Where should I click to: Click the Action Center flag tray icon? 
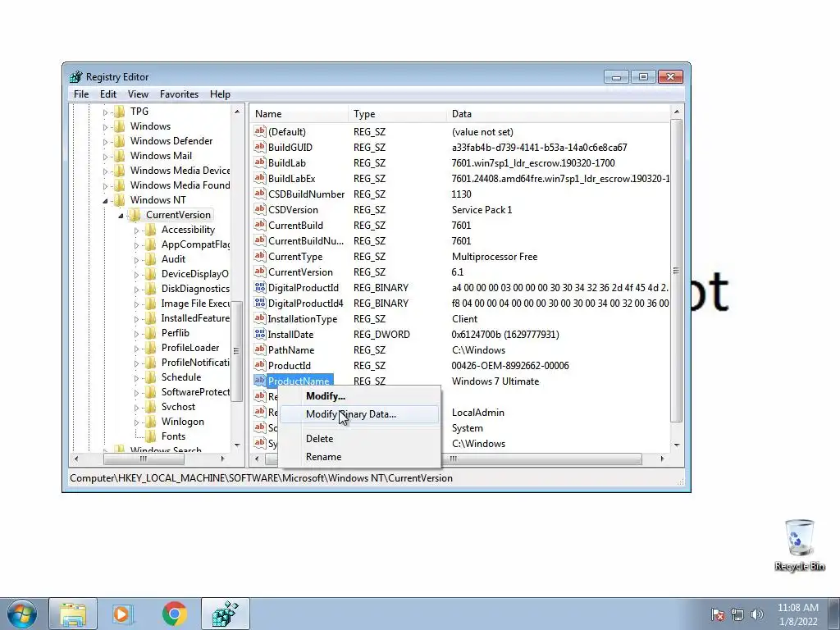[x=718, y=614]
